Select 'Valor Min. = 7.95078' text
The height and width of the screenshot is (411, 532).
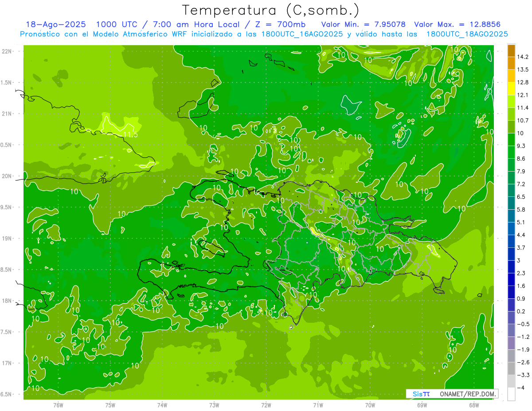(363, 24)
